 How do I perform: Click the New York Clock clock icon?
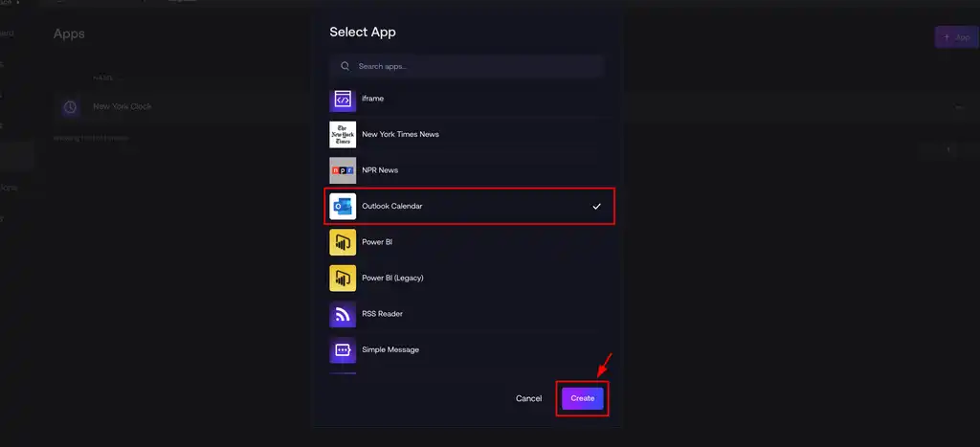coord(70,107)
